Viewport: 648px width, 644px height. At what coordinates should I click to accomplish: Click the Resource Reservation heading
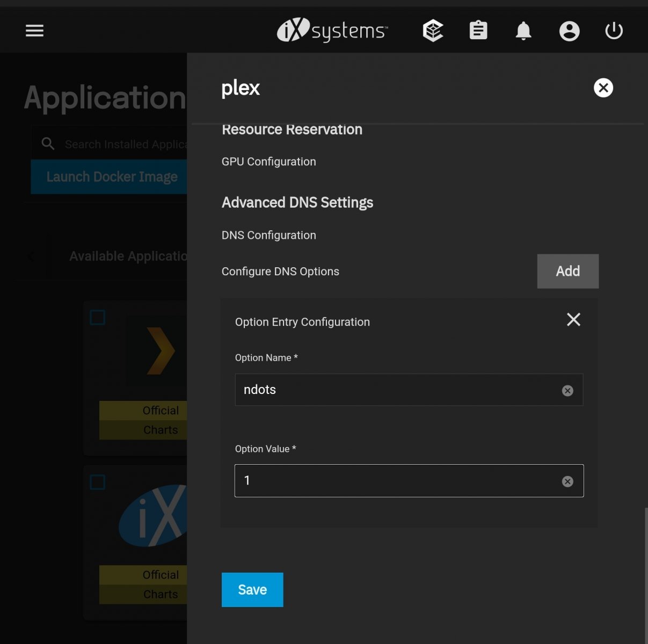(x=292, y=129)
